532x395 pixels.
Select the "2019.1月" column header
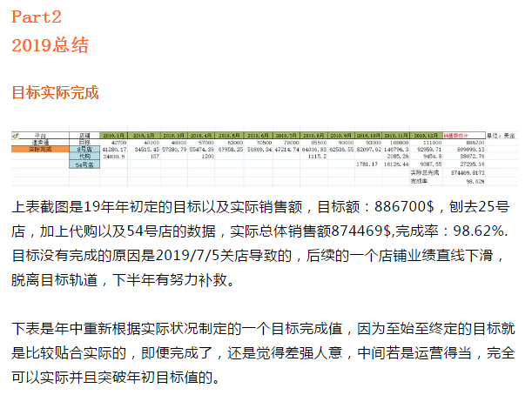point(116,136)
